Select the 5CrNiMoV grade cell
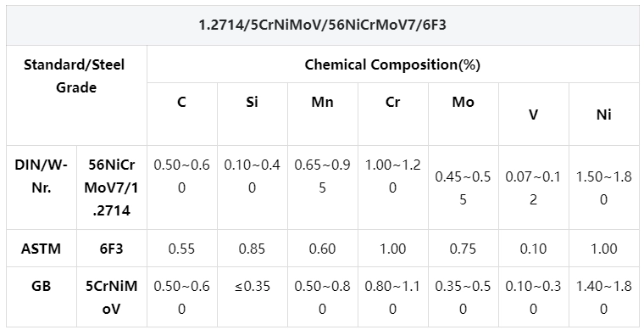The image size is (644, 330). click(111, 297)
